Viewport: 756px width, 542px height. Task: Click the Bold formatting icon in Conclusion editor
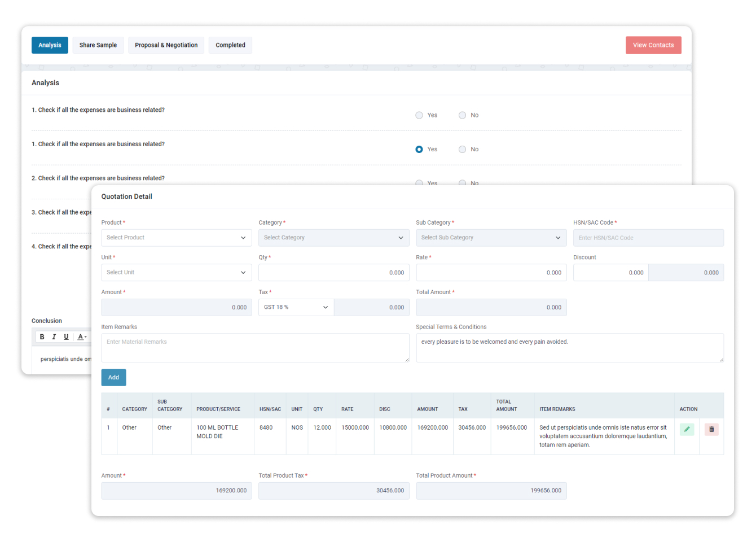click(x=42, y=336)
